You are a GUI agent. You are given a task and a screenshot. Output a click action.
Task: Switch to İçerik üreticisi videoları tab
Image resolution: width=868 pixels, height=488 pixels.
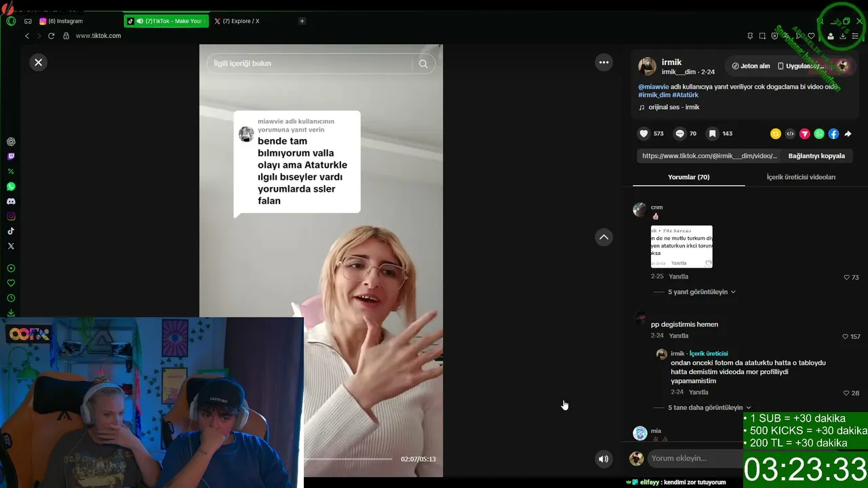801,177
